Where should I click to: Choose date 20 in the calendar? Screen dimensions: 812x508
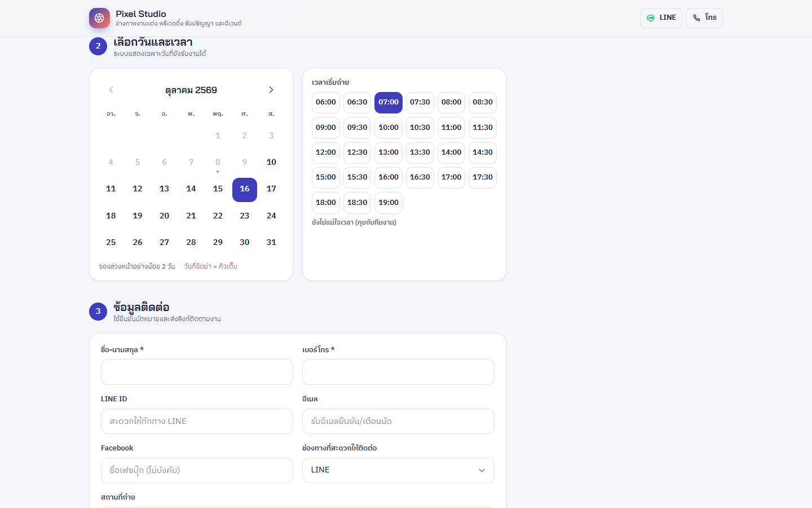tap(165, 216)
